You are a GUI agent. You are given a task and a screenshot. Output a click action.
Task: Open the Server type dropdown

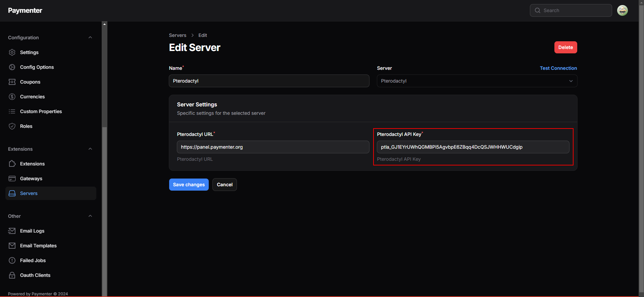click(477, 81)
